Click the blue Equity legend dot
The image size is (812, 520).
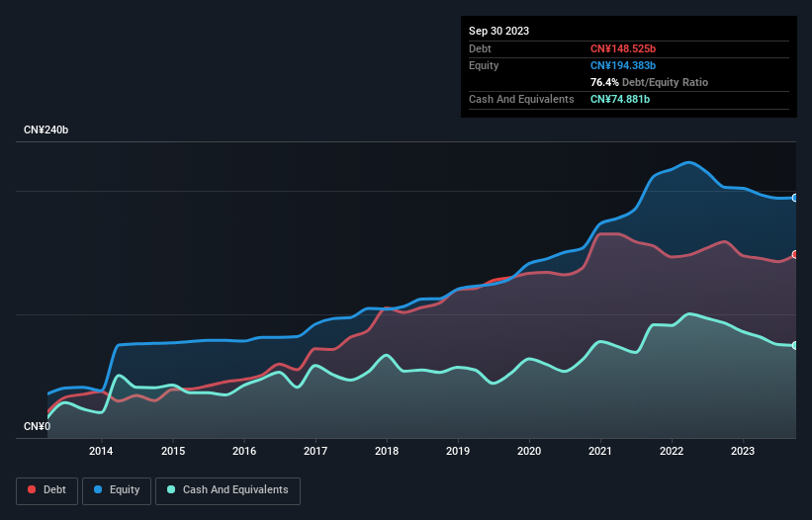point(98,489)
